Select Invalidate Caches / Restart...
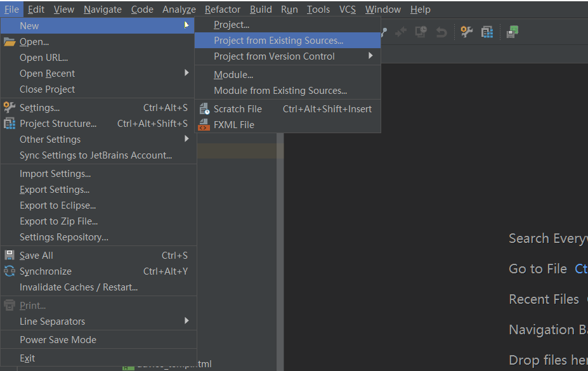Image resolution: width=588 pixels, height=371 pixels. [98, 287]
